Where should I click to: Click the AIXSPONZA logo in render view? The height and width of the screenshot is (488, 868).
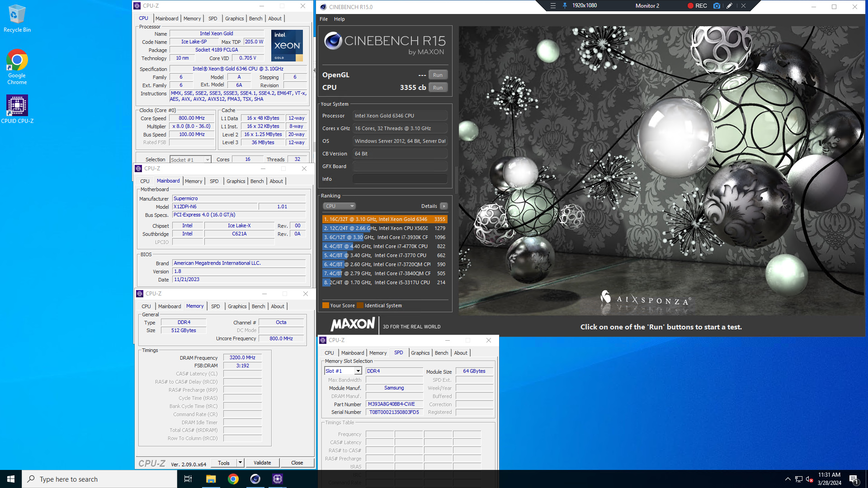(x=645, y=299)
